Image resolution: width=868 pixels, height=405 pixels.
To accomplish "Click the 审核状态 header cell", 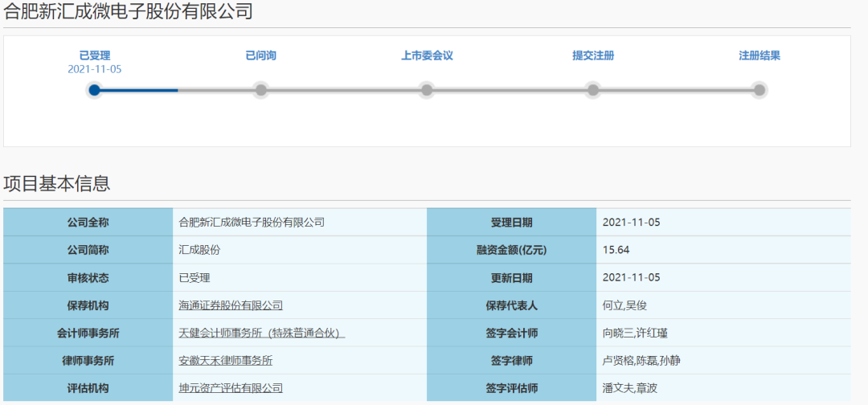I will 88,278.
